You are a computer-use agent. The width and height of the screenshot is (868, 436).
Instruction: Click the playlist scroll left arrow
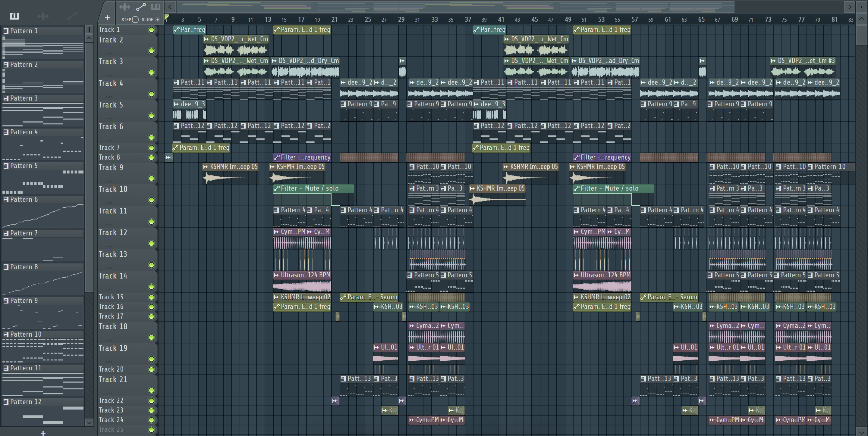[x=170, y=7]
